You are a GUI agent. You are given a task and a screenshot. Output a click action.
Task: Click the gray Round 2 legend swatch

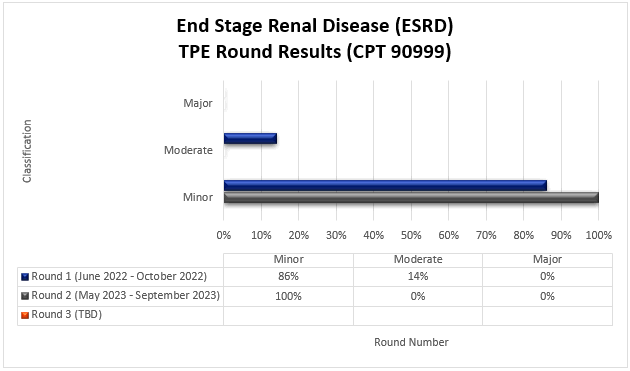point(25,296)
